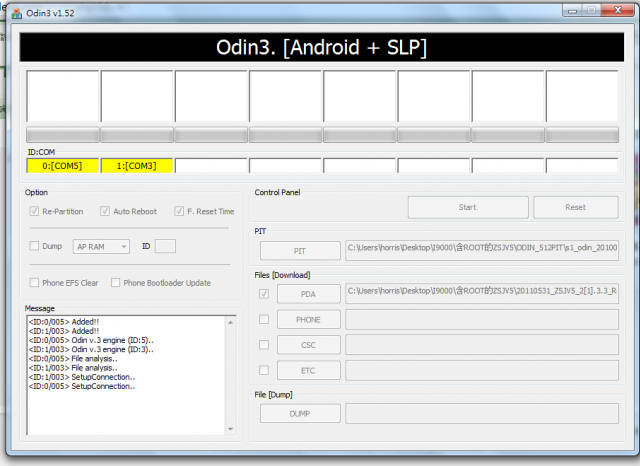Click the 'Odin3. [Android + SLP]' banner
Image resolution: width=640 pixels, height=466 pixels.
[322, 47]
